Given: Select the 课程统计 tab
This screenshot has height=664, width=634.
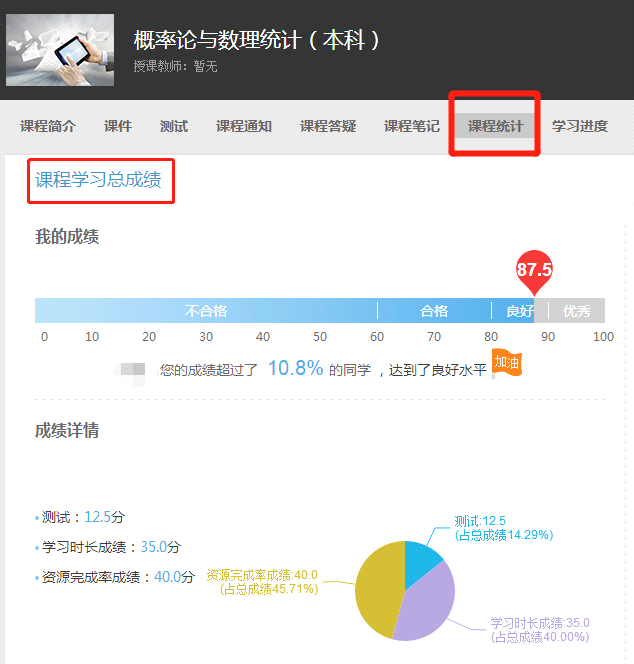Looking at the screenshot, I should 496,126.
